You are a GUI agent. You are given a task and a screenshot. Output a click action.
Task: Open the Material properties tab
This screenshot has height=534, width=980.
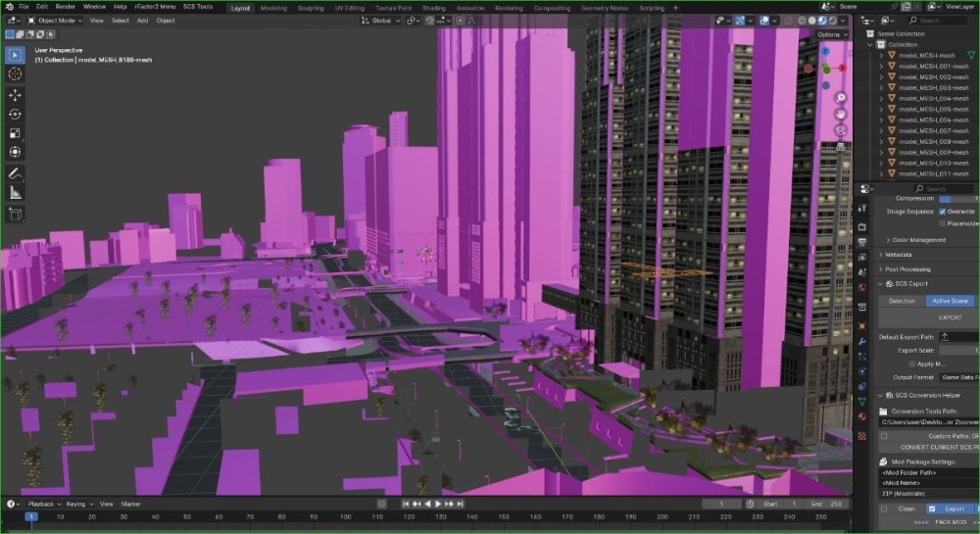pos(862,416)
